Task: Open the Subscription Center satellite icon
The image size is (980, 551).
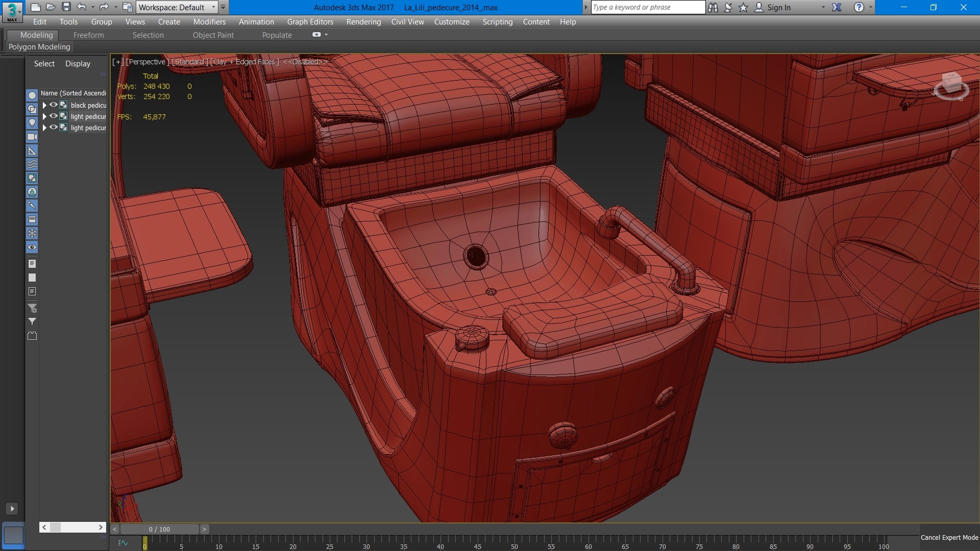Action: pos(728,7)
